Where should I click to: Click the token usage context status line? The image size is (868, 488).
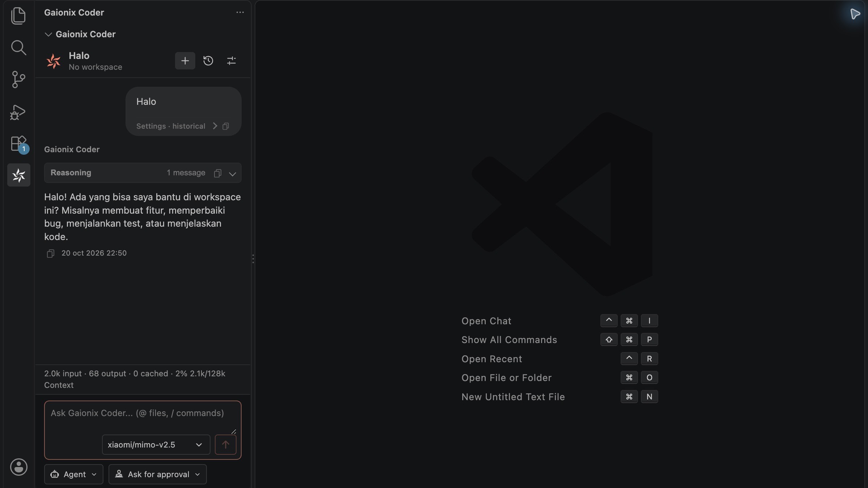135,379
